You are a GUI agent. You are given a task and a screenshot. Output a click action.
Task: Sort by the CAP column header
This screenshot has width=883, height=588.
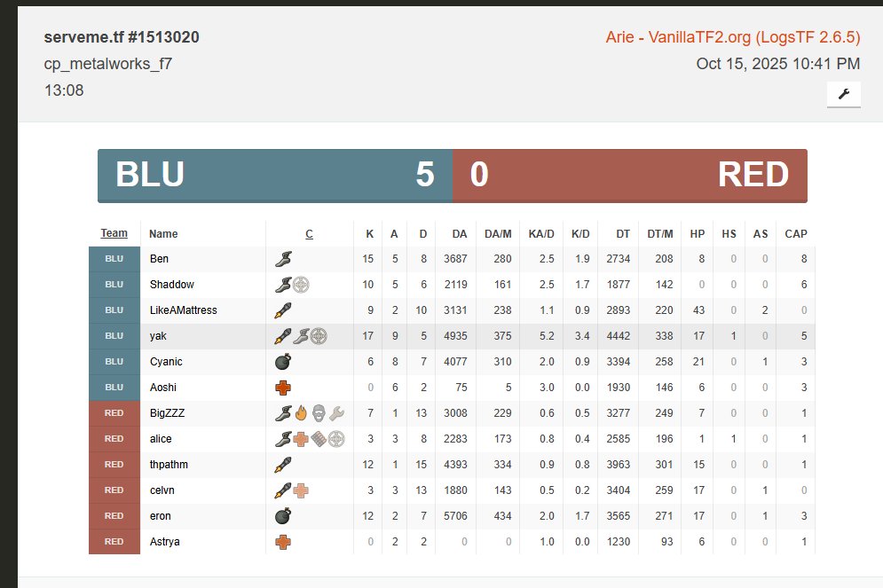coord(796,234)
